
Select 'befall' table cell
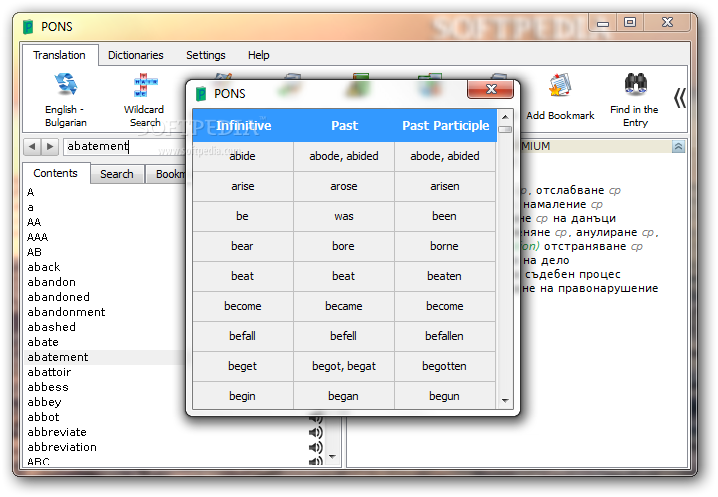[x=243, y=336]
